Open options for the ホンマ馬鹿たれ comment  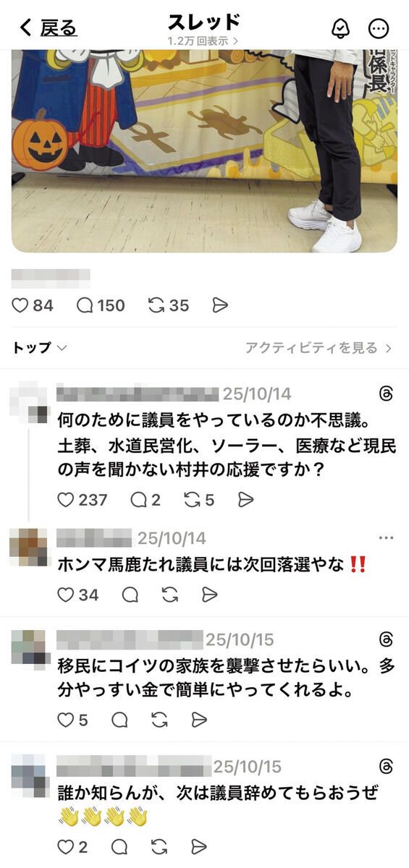pyautogui.click(x=386, y=538)
